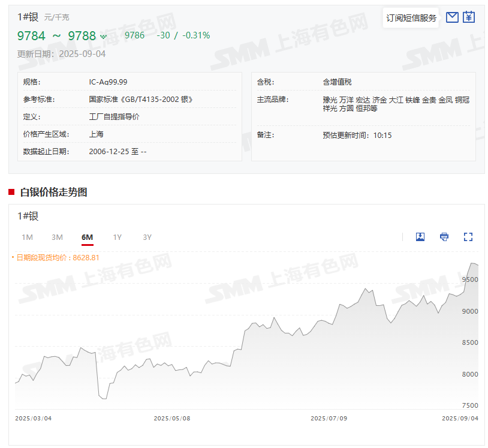Screen dimensions: 488x448
Task: Click the red square beside 白银价格走势图
Action: point(11,192)
